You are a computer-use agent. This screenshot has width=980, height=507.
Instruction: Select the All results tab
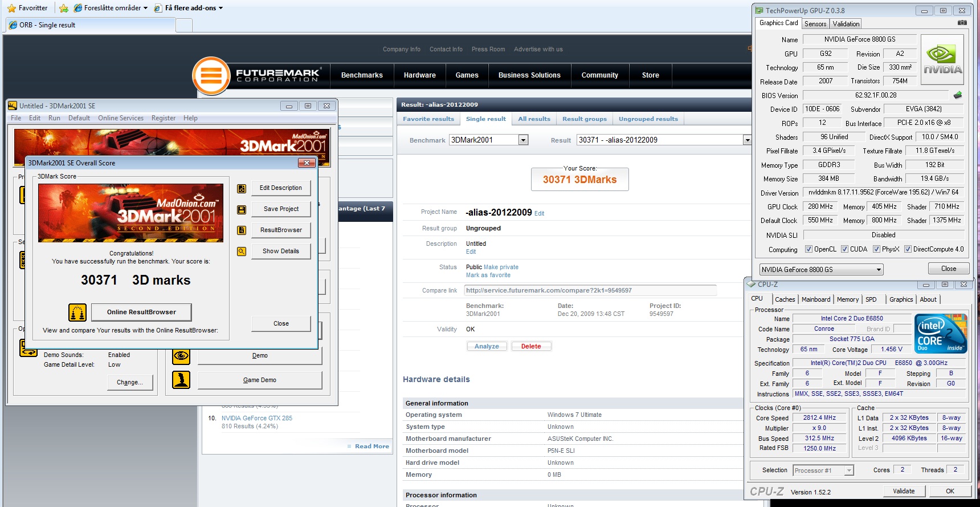(534, 119)
